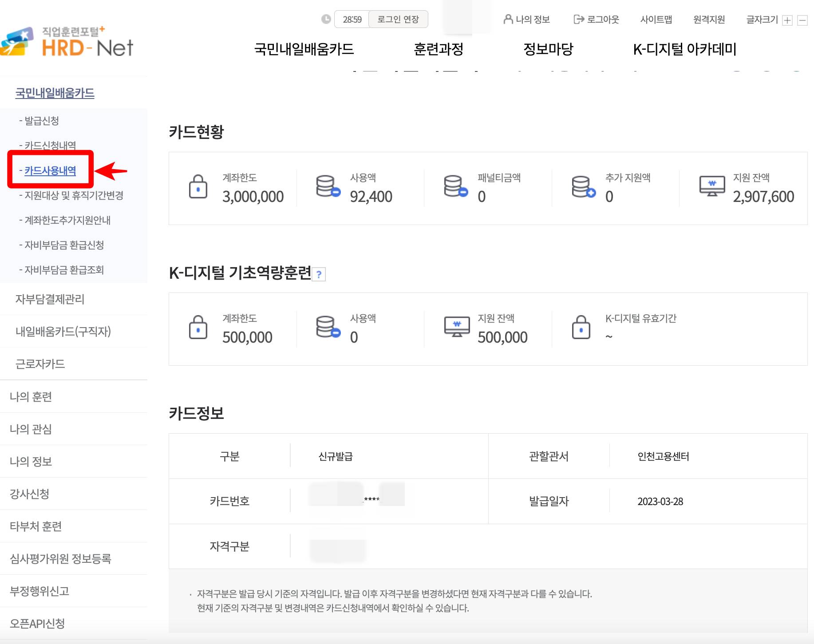Image resolution: width=814 pixels, height=644 pixels.
Task: Click the font size increase plus button
Action: (787, 20)
